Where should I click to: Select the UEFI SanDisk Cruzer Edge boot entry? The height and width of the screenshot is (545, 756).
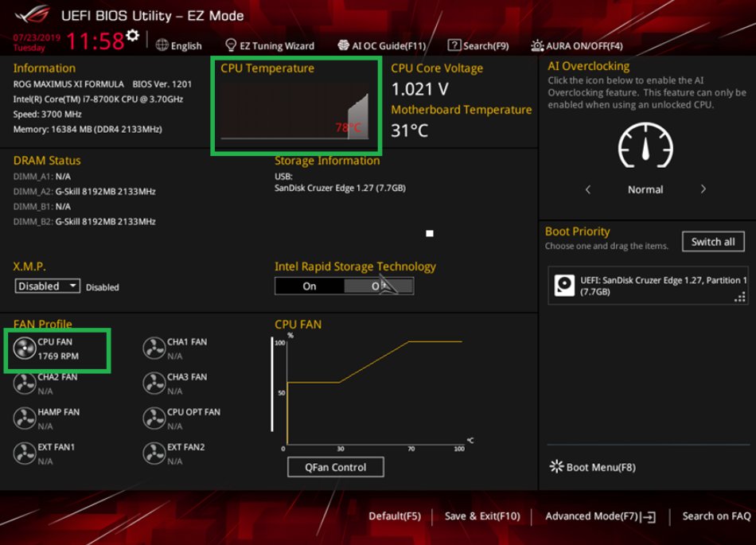648,286
